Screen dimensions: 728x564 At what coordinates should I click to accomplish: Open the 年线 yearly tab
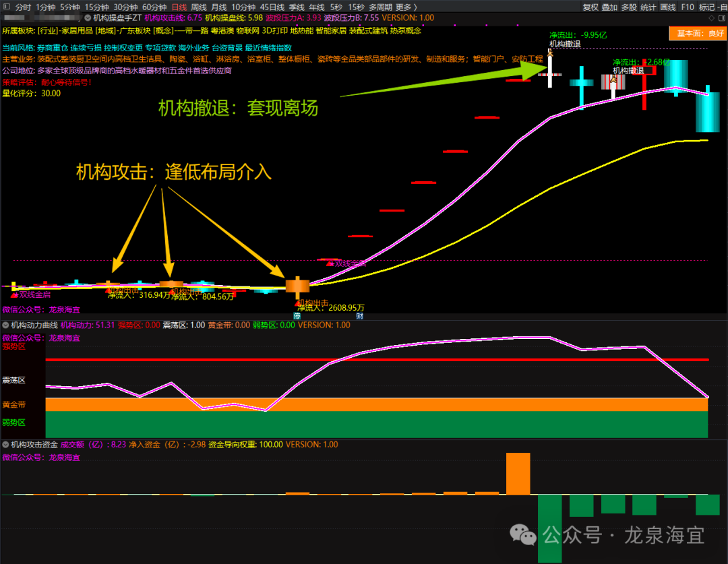coord(317,7)
